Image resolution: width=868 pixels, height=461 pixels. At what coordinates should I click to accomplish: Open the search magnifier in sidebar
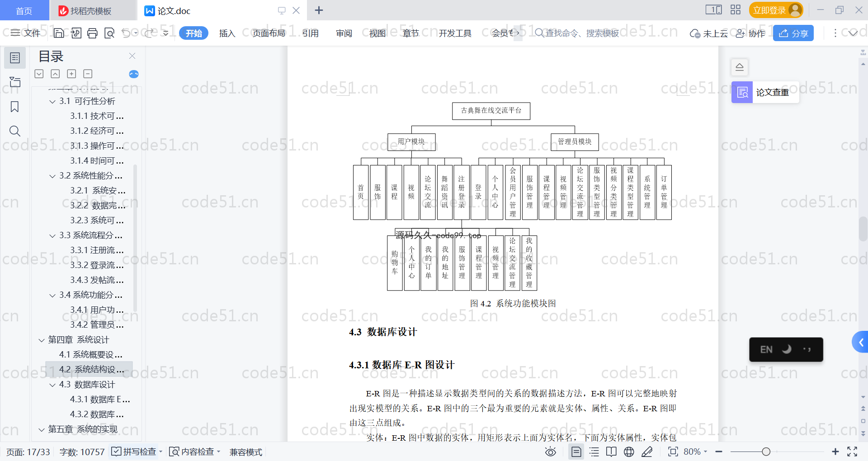coord(15,131)
